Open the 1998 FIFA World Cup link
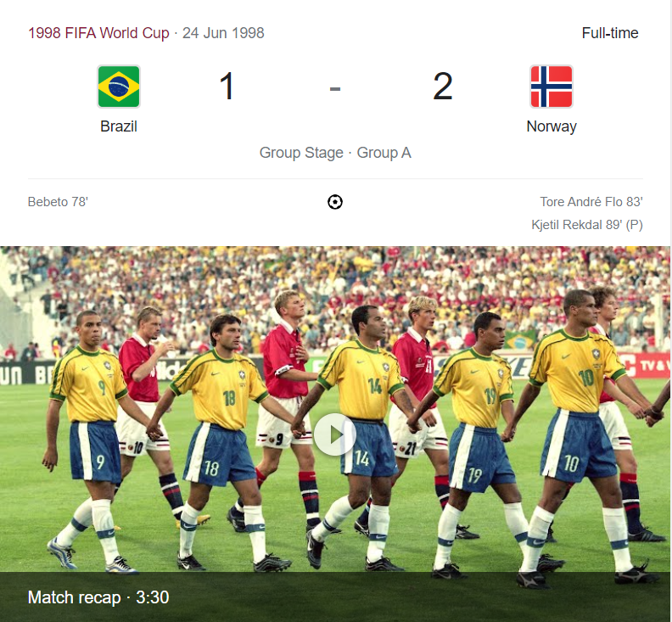Screen dimensions: 672x622 (98, 33)
